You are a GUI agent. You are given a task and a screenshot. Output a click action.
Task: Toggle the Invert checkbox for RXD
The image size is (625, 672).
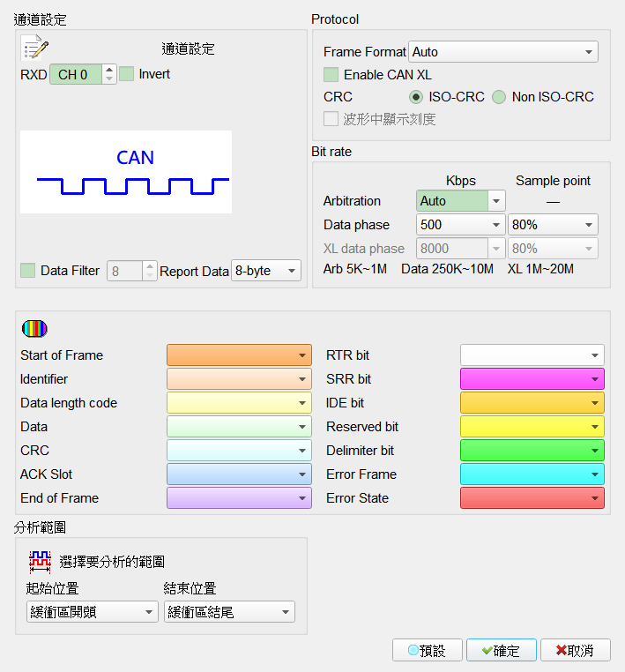pos(126,74)
